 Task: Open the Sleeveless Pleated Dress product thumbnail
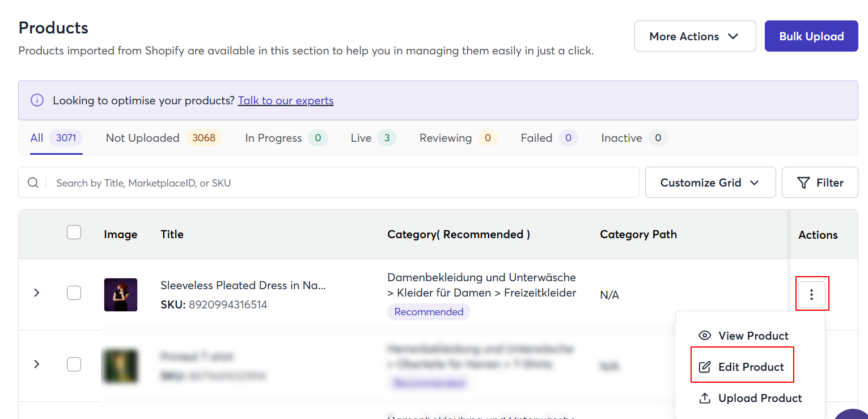(x=120, y=294)
